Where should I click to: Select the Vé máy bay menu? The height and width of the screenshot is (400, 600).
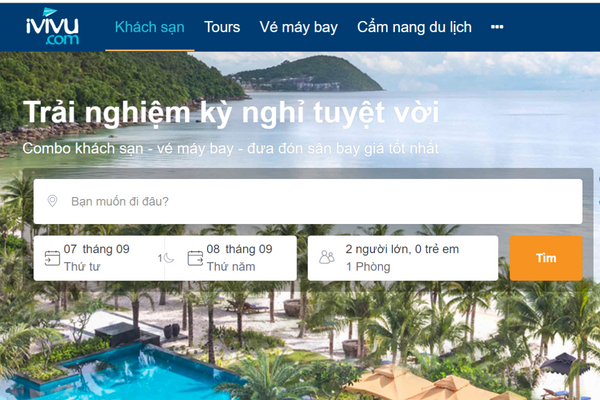[298, 28]
